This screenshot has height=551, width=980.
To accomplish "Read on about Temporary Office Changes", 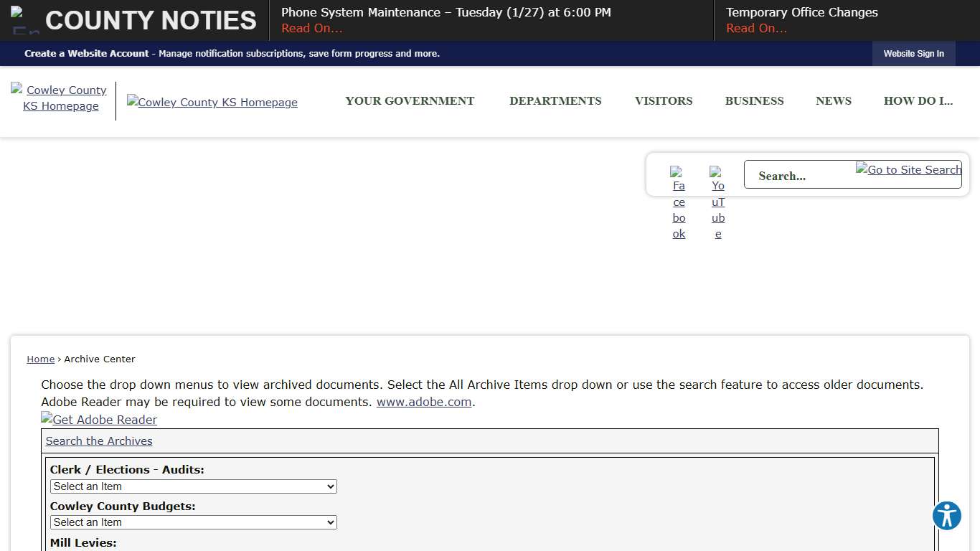I will point(756,29).
